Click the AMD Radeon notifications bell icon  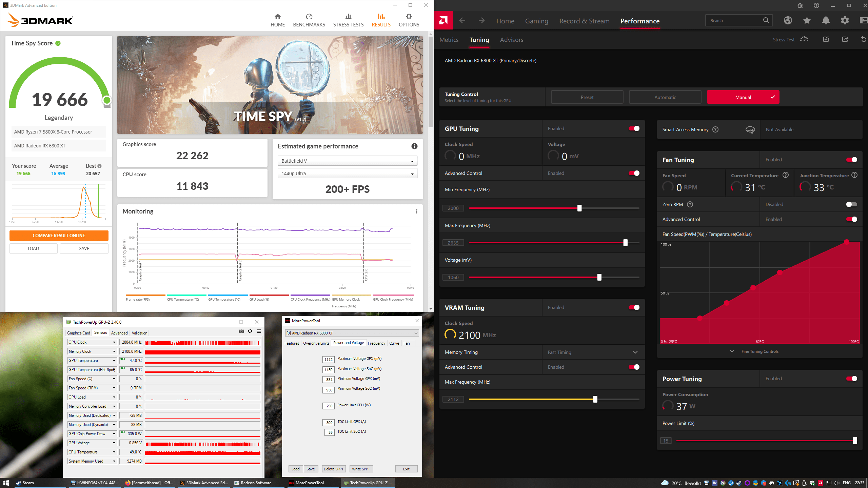(826, 21)
